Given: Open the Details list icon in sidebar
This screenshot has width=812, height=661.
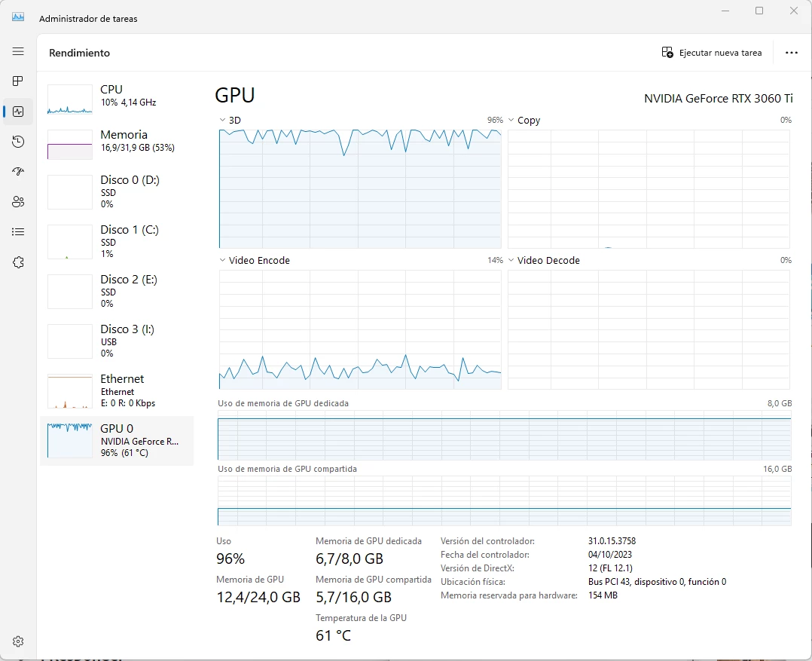Looking at the screenshot, I should click(x=18, y=231).
